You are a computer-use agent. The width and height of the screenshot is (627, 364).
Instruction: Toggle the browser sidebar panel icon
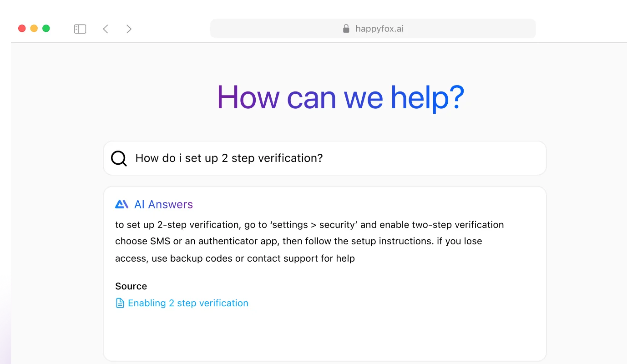click(x=80, y=29)
